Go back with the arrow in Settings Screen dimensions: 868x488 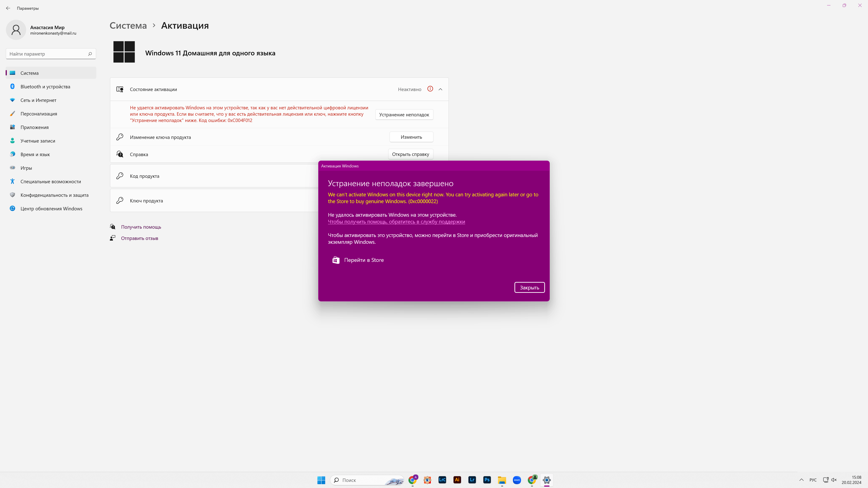coord(8,8)
